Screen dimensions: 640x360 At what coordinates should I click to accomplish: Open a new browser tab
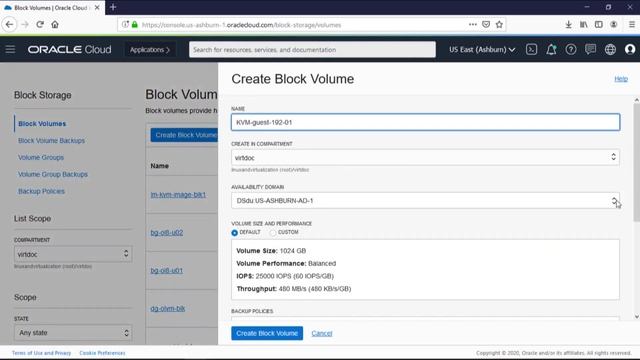[113, 7]
